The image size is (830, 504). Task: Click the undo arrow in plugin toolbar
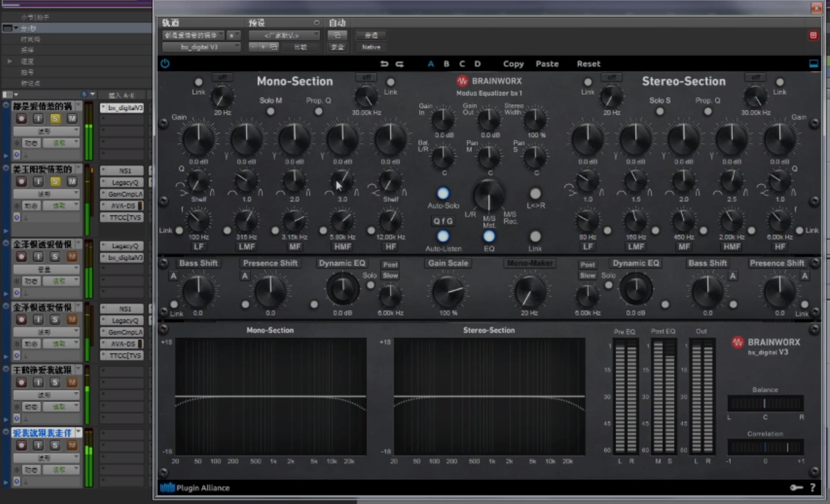(384, 64)
